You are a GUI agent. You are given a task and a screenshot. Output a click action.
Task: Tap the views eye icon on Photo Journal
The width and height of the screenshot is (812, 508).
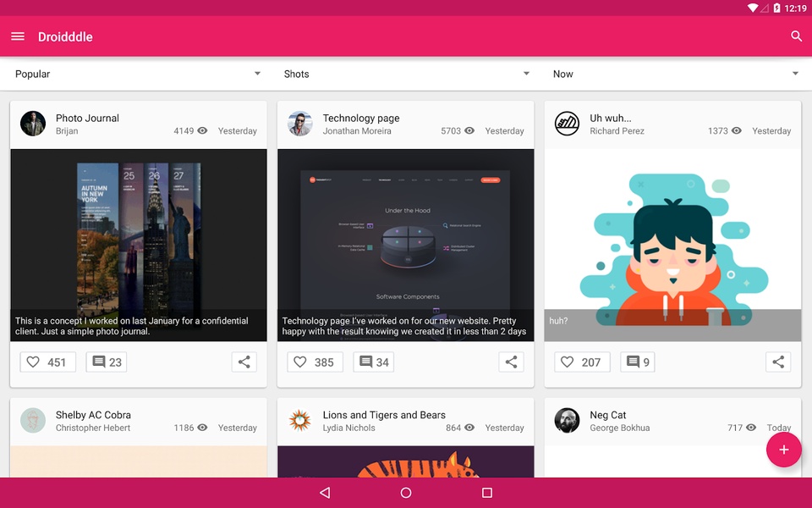202,130
